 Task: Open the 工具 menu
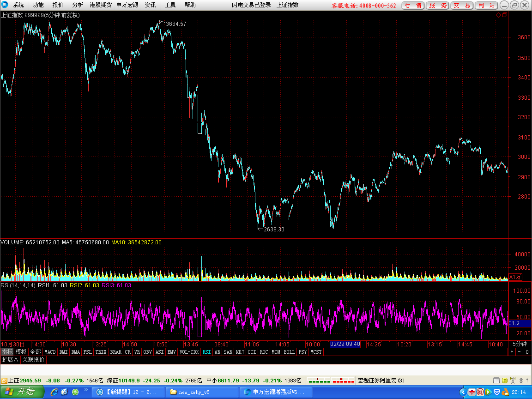(x=170, y=5)
